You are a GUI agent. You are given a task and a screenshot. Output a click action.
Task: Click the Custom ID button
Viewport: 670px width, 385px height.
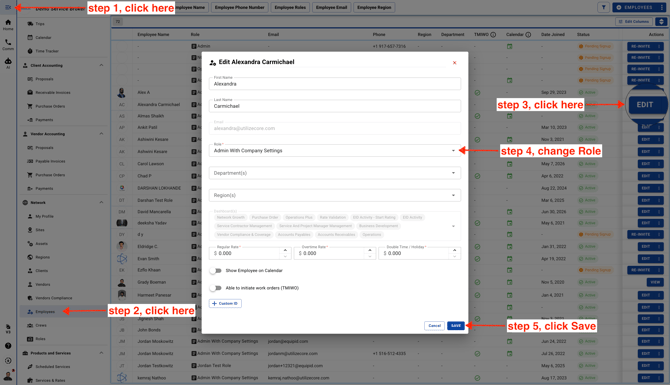pyautogui.click(x=225, y=303)
